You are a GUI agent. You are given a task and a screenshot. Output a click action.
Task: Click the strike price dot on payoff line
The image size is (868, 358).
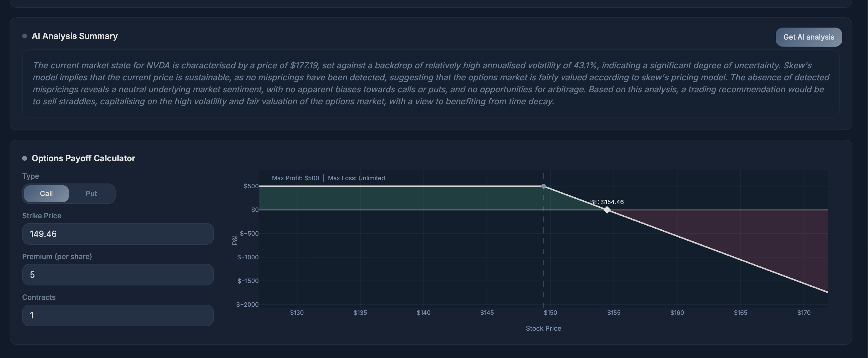(x=544, y=186)
